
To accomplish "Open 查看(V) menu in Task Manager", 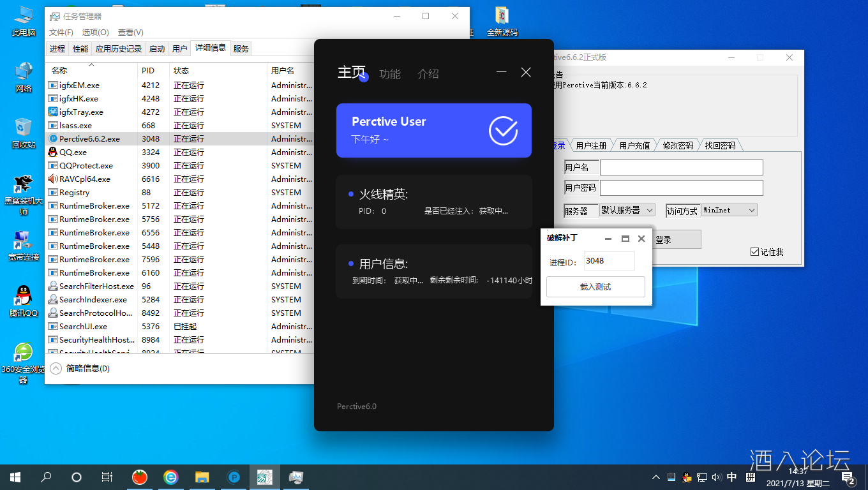I will pos(131,33).
